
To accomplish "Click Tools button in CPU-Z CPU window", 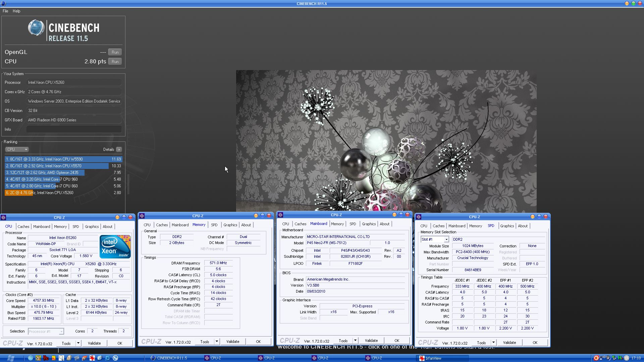I will 66,343.
